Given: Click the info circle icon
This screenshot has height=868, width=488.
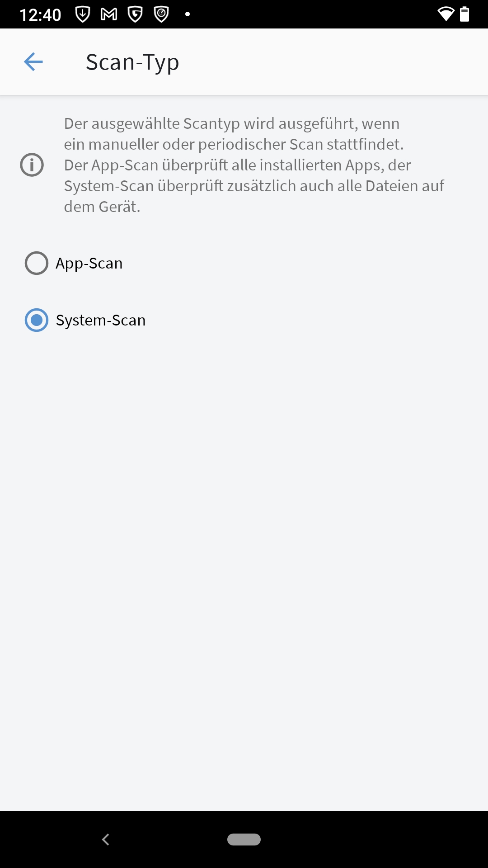Looking at the screenshot, I should coord(32,165).
